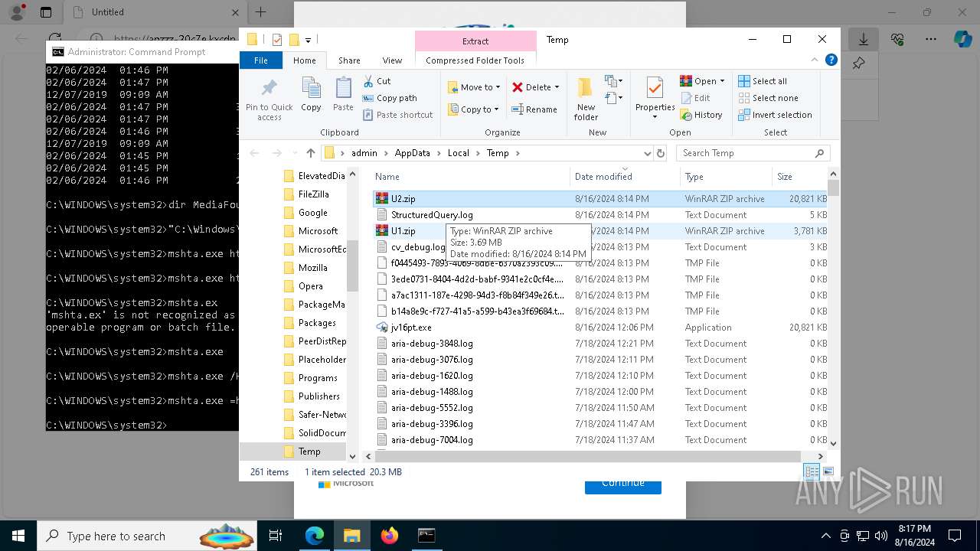Rename the selected file

[534, 109]
